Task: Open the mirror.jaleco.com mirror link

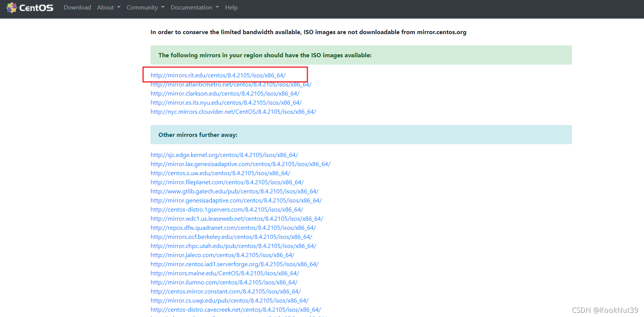Action: pos(222,255)
